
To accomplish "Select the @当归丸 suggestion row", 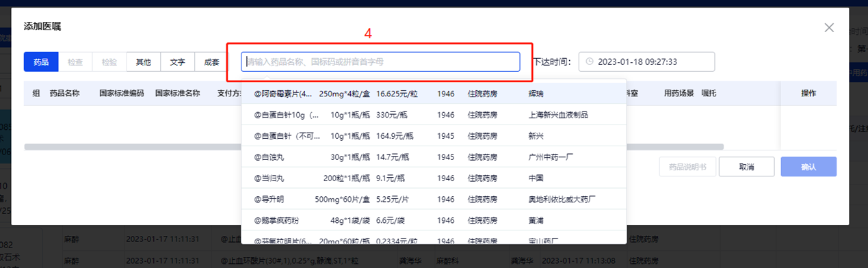I will 434,178.
